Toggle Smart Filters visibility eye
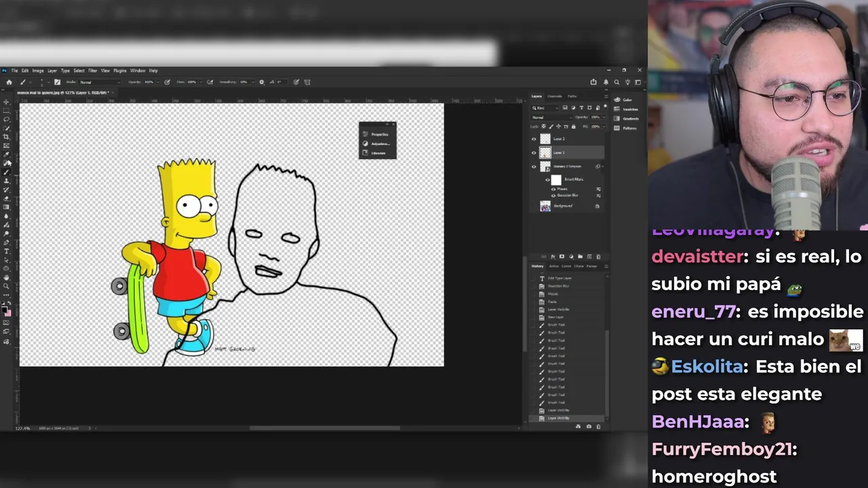 [548, 180]
